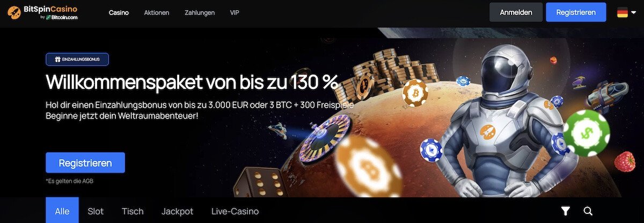Switch to the Slot tab

[96, 211]
